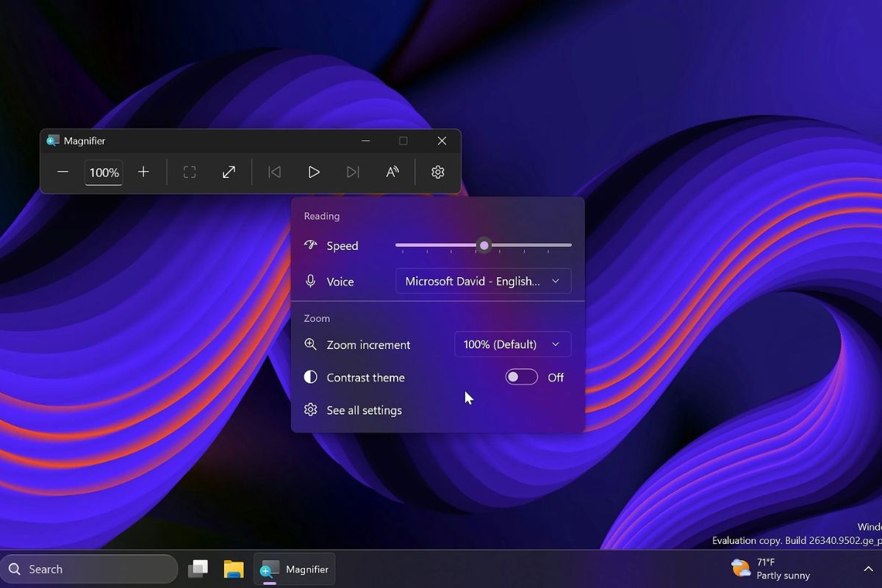Click the Contrast theme label text

coord(366,378)
